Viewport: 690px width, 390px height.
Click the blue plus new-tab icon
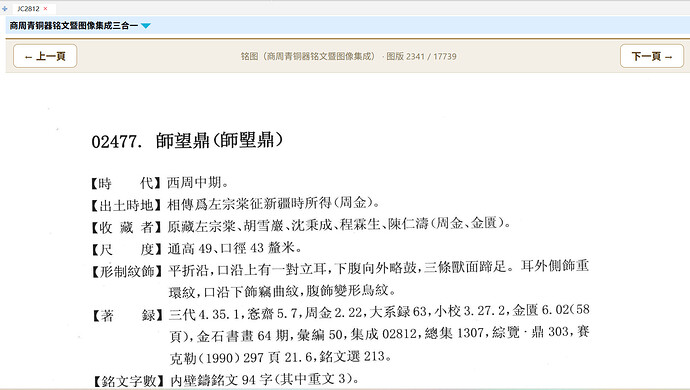point(4,8)
